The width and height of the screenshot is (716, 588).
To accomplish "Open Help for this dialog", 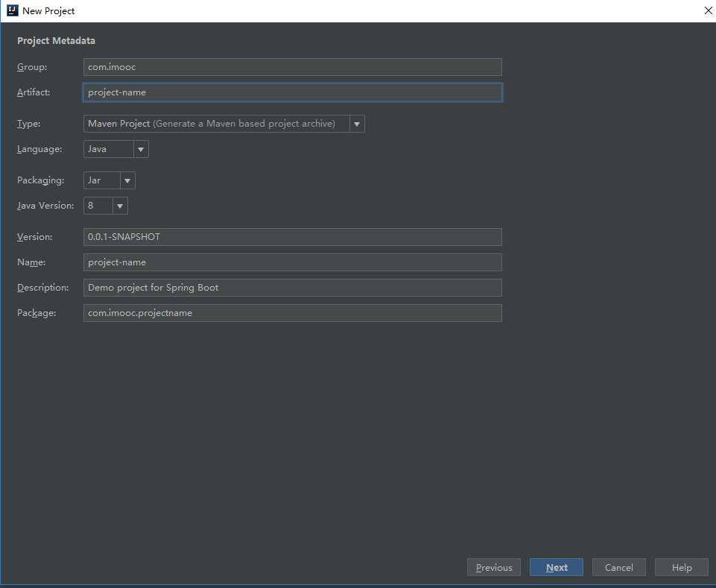I will (682, 568).
